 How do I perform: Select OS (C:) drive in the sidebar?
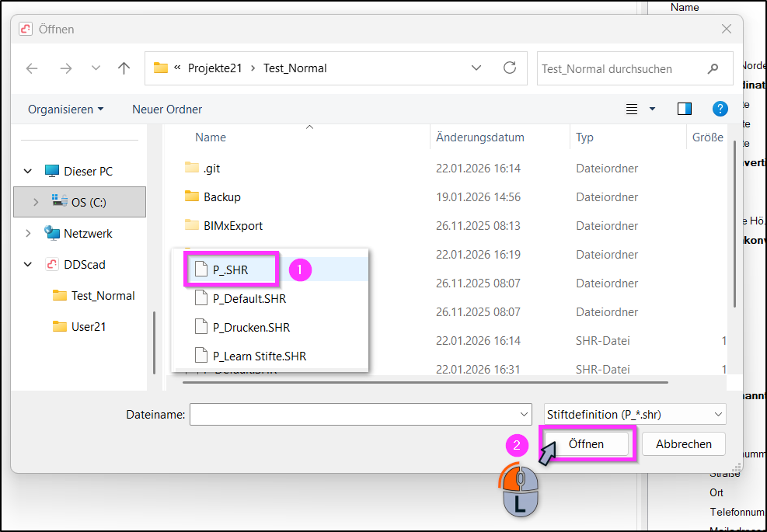(x=79, y=202)
